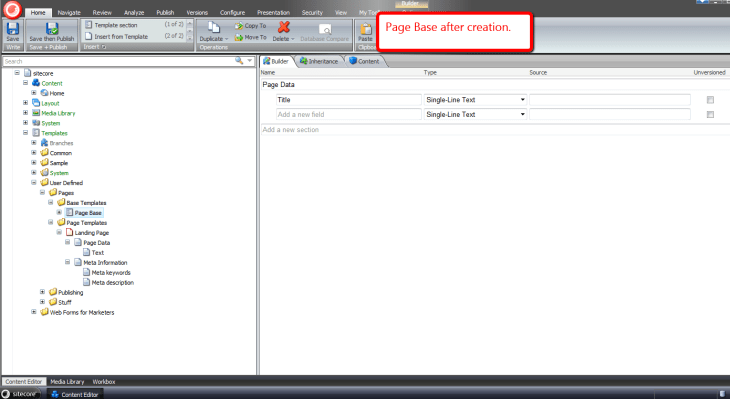Collapse the sitecore root node
This screenshot has height=399, width=730.
pos(17,73)
